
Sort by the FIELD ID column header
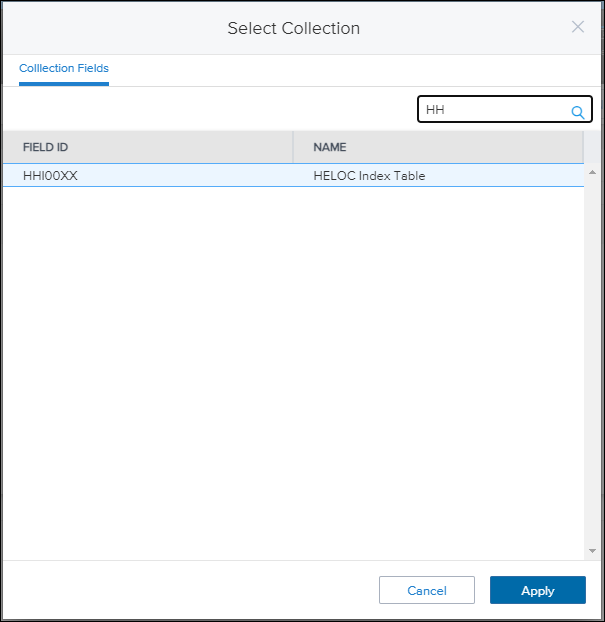point(148,147)
